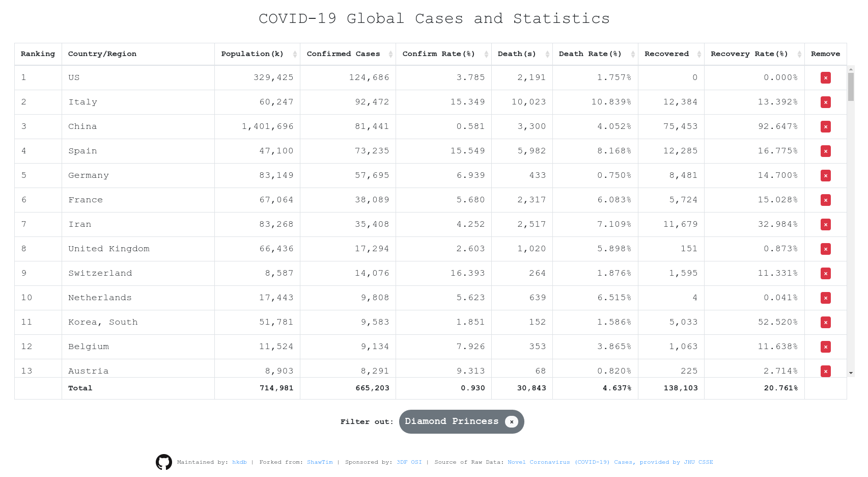Remove the China row
This screenshot has width=868, height=477.
pyautogui.click(x=825, y=126)
